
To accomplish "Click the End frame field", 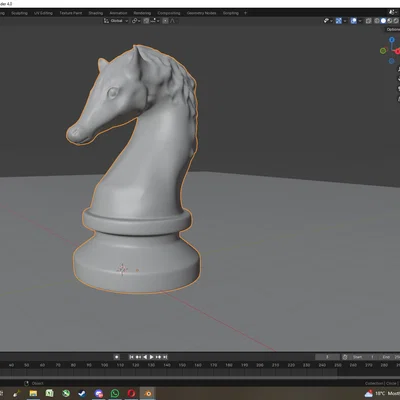I will 390,357.
